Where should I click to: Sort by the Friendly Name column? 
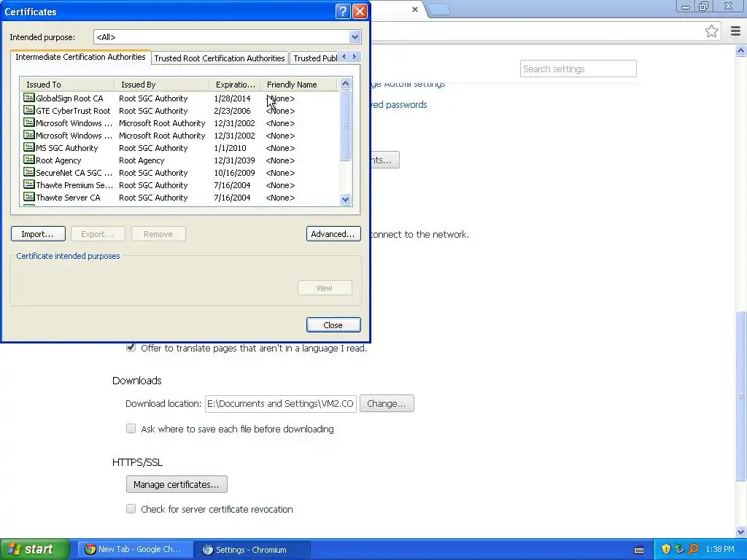pos(298,85)
